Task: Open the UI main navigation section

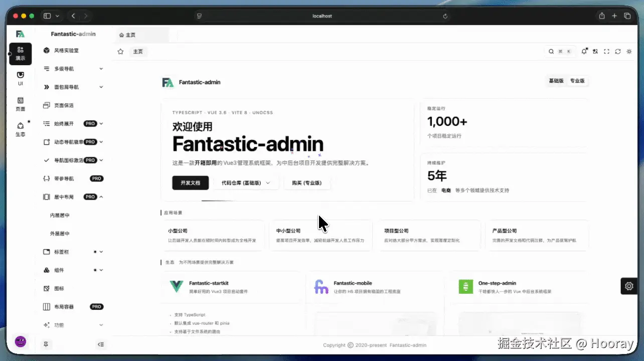Action: 20,79
